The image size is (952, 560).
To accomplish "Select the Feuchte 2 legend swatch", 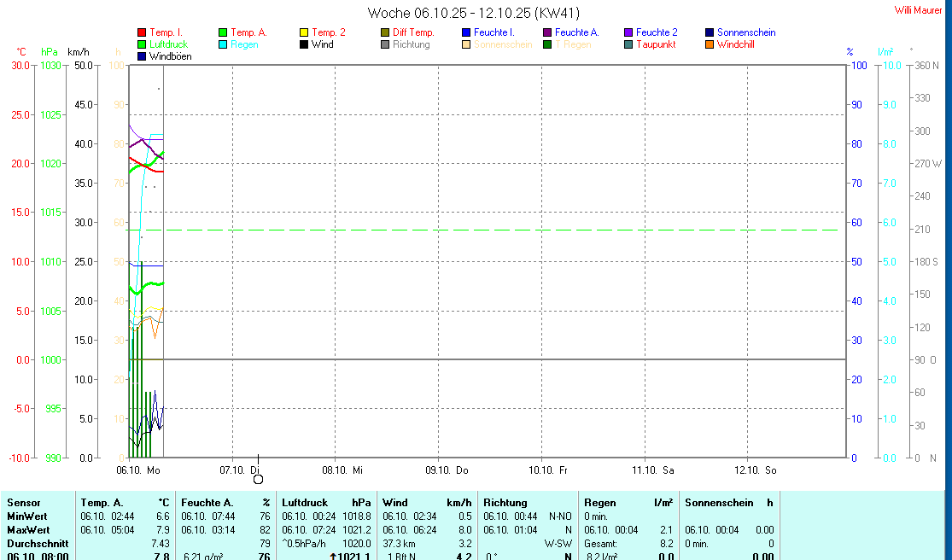I will point(628,32).
